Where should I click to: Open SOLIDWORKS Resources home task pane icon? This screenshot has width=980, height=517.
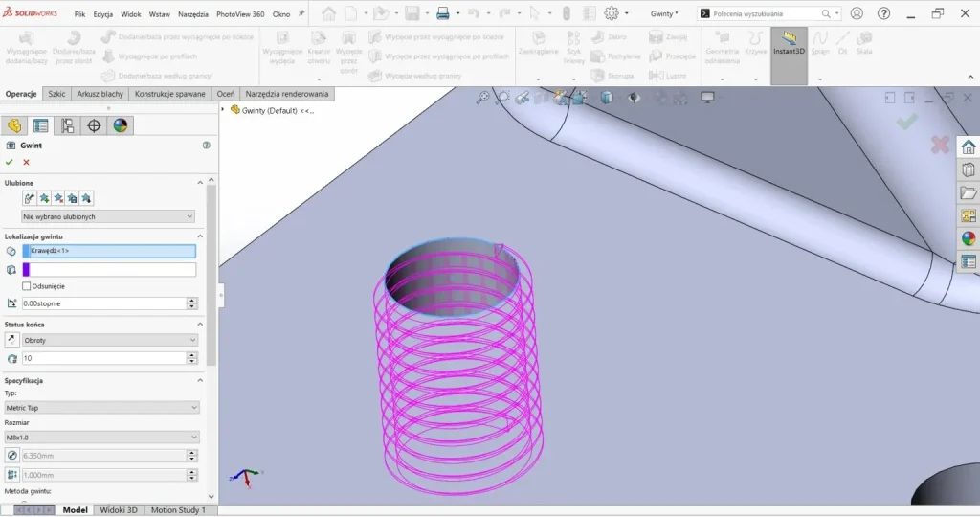(969, 147)
